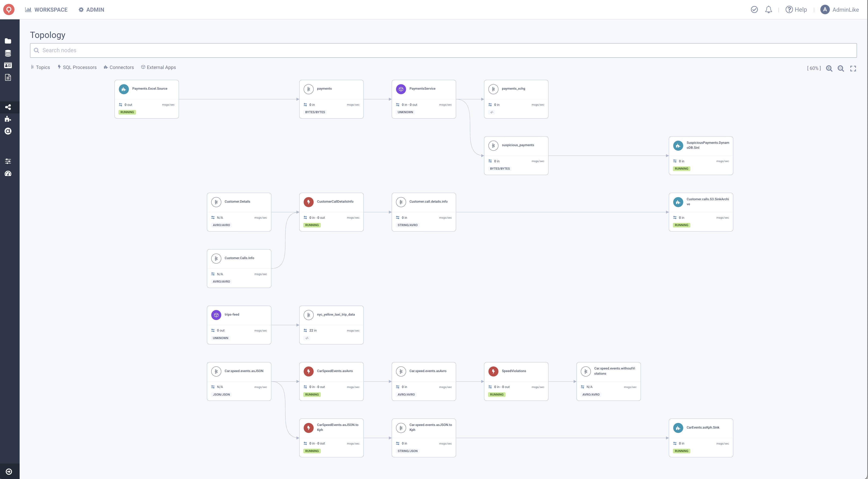Click the zoom in magnifier button
The width and height of the screenshot is (868, 479).
[829, 68]
